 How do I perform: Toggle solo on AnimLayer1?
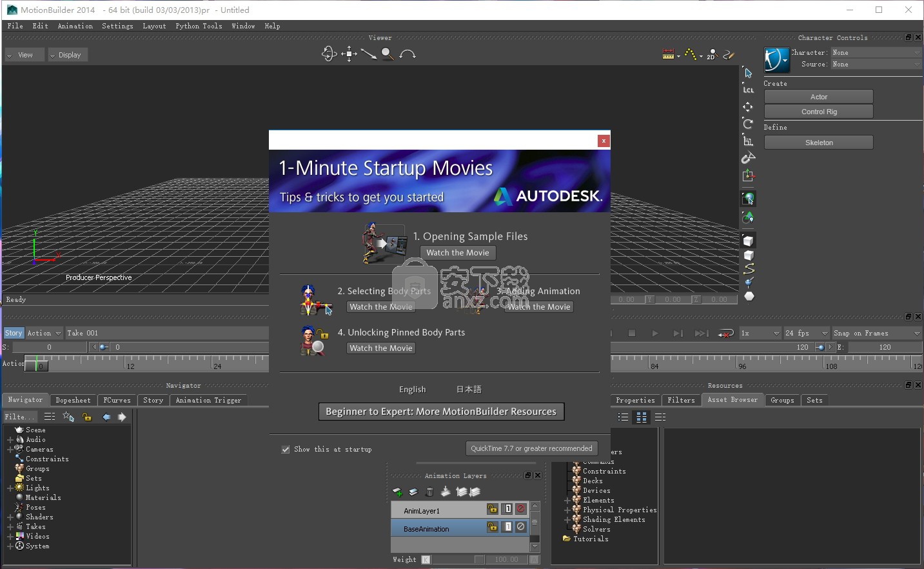507,509
